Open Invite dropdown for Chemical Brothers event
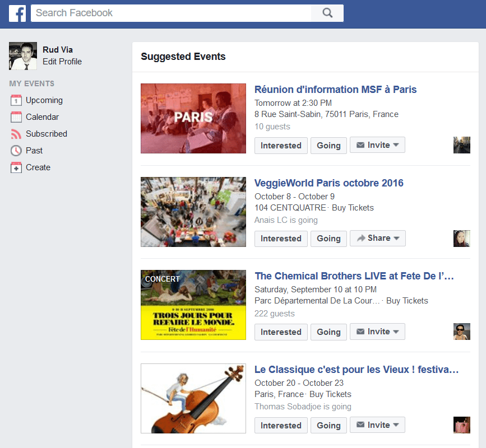 (x=377, y=332)
